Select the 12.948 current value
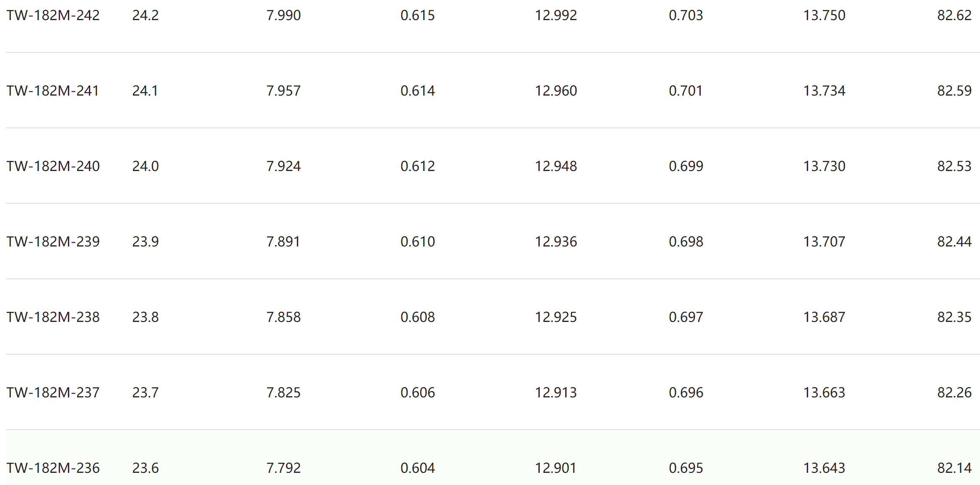Screen dimensions: 980x485 [556, 166]
